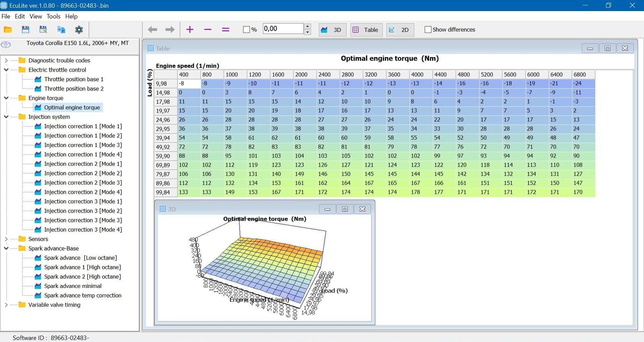The image size is (644, 342).
Task: Click the value stepper up arrow
Action: click(x=307, y=26)
